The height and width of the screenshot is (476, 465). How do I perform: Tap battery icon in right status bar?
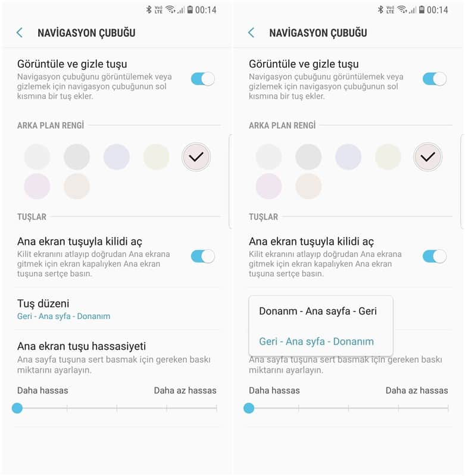coord(422,10)
